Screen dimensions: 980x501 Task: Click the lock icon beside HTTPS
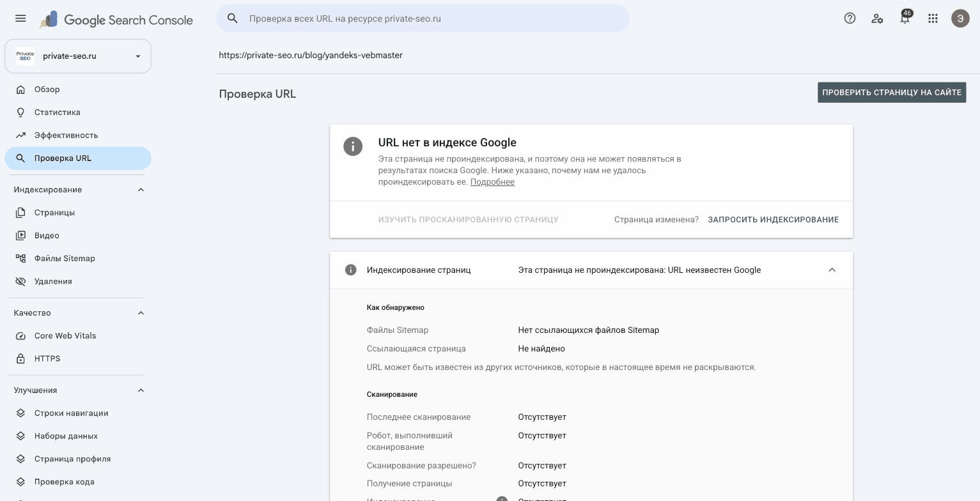pyautogui.click(x=21, y=359)
